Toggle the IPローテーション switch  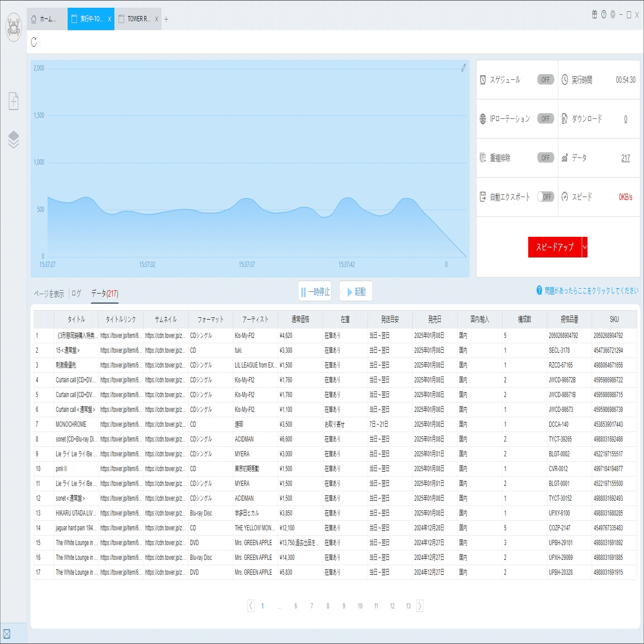pyautogui.click(x=545, y=119)
